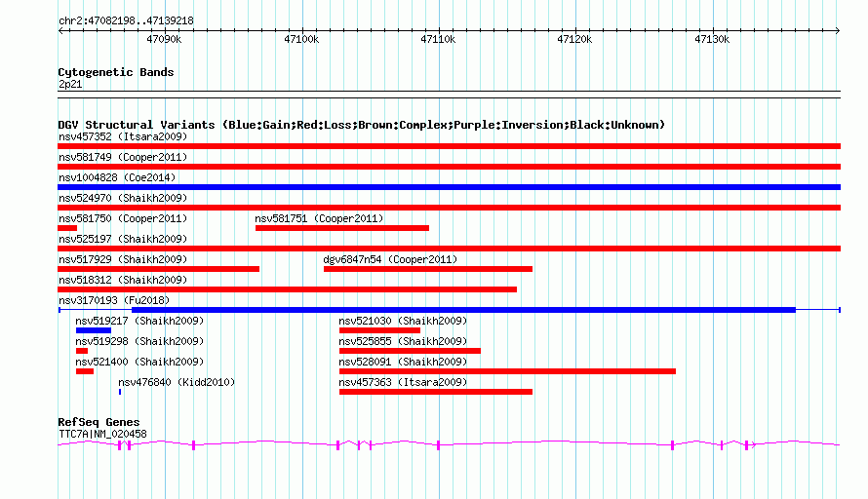Image resolution: width=868 pixels, height=499 pixels.
Task: Click the nsv518312 (Shaikh2009) label
Action: pos(123,280)
